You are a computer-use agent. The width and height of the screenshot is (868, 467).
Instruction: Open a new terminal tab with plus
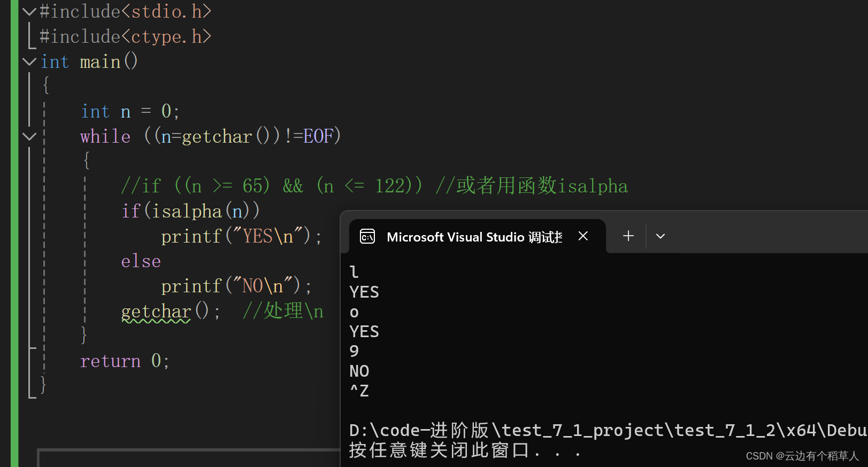[628, 236]
